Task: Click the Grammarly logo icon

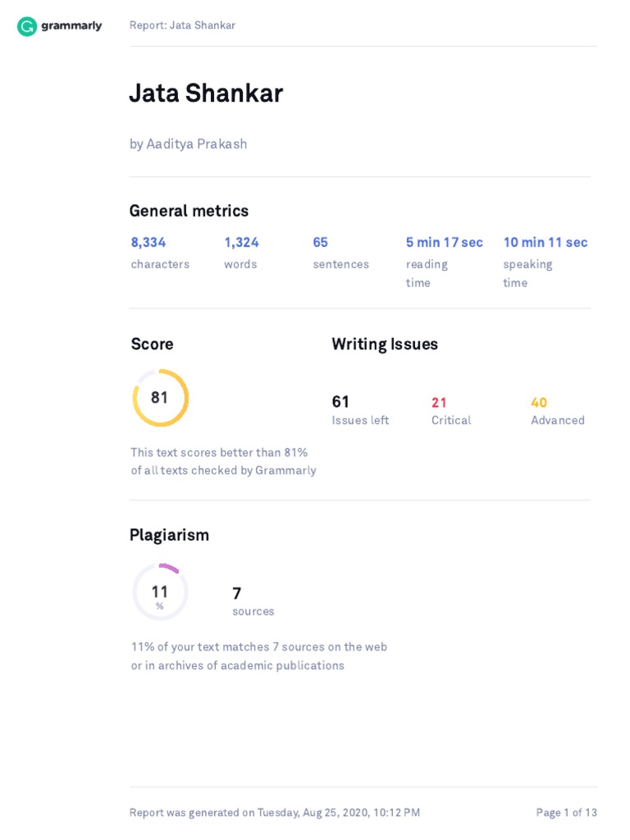Action: 27,26
